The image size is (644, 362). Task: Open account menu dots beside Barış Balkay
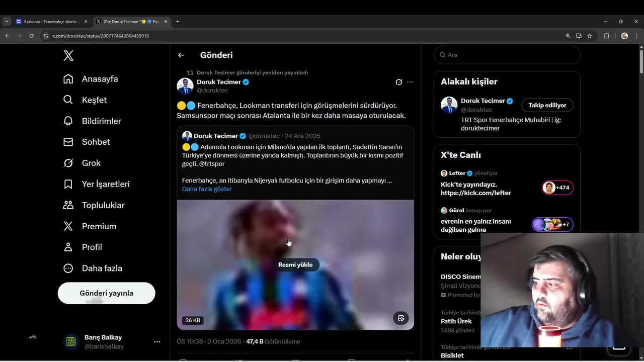[x=157, y=342]
